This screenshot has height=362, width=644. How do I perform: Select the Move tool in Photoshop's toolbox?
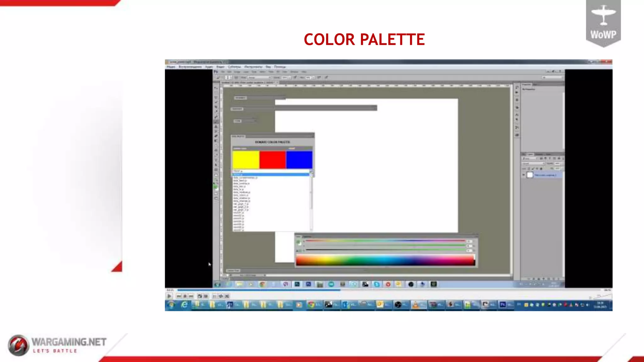point(216,88)
